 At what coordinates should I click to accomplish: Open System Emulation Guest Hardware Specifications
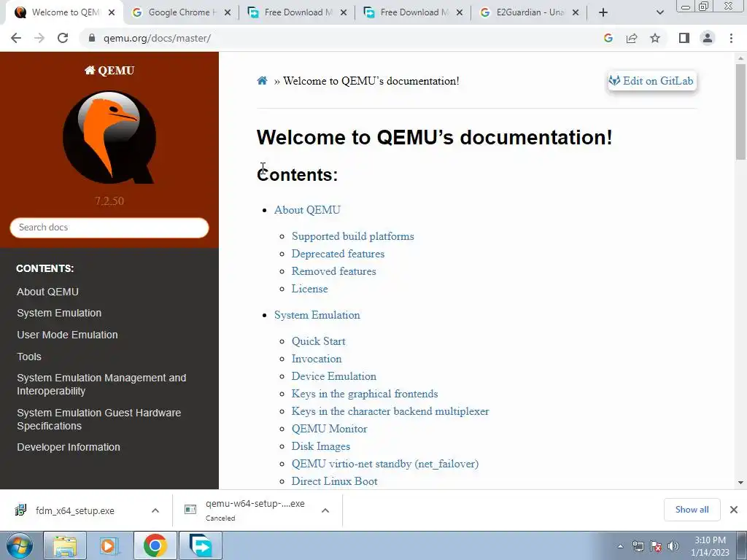pyautogui.click(x=98, y=419)
